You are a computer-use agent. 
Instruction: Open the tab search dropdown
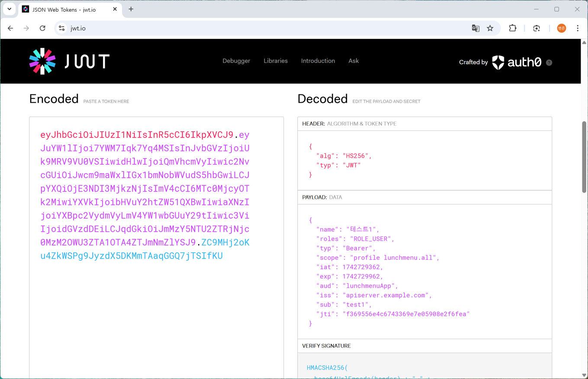click(x=10, y=9)
